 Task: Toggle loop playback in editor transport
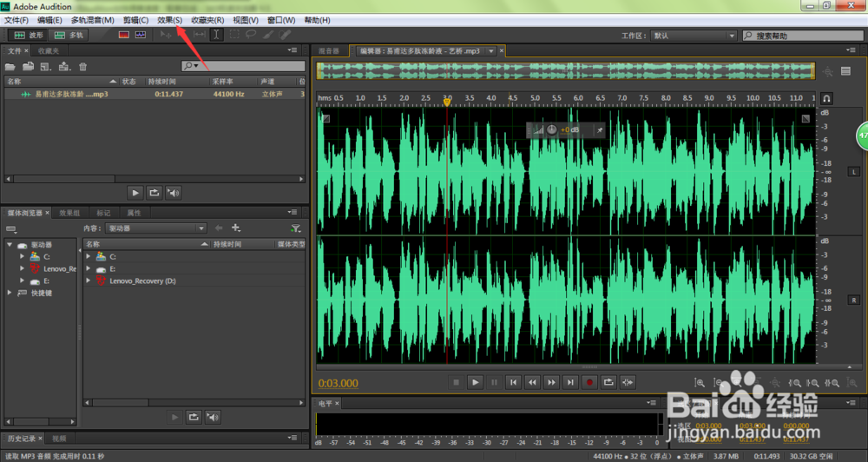pyautogui.click(x=608, y=382)
